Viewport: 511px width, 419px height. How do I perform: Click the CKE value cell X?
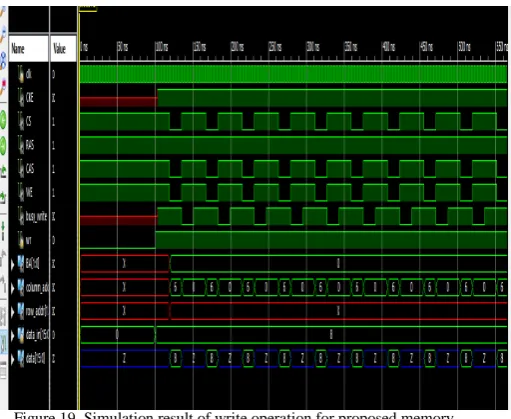pos(54,98)
